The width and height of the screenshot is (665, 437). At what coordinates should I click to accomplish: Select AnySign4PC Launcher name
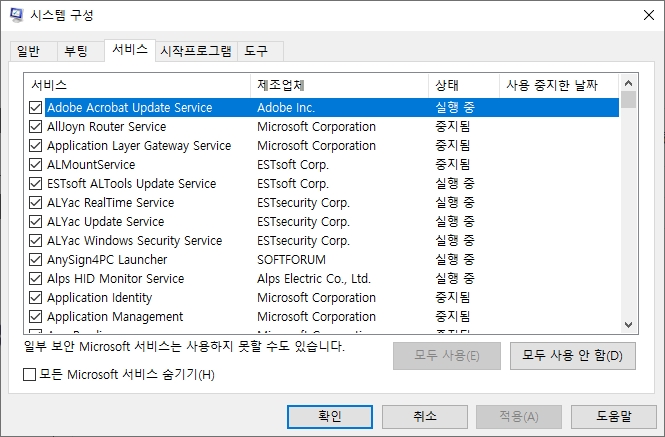(107, 260)
